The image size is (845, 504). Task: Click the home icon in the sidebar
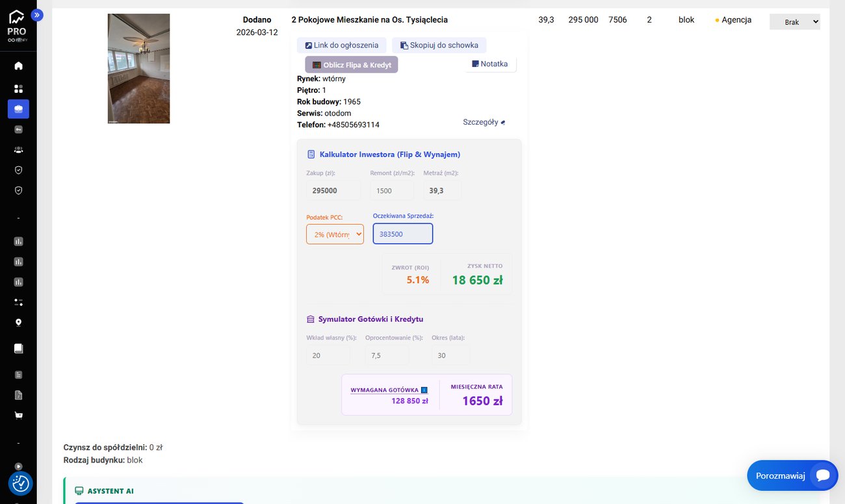tap(18, 66)
